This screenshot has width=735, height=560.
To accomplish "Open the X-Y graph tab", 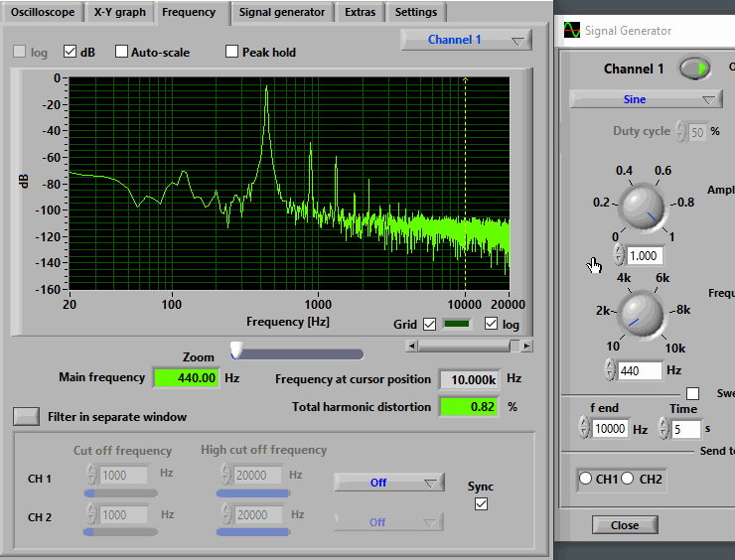I will (119, 12).
